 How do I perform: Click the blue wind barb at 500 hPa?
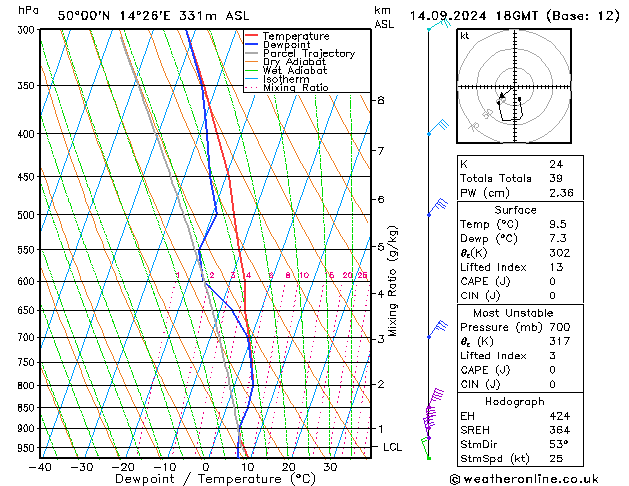[437, 209]
